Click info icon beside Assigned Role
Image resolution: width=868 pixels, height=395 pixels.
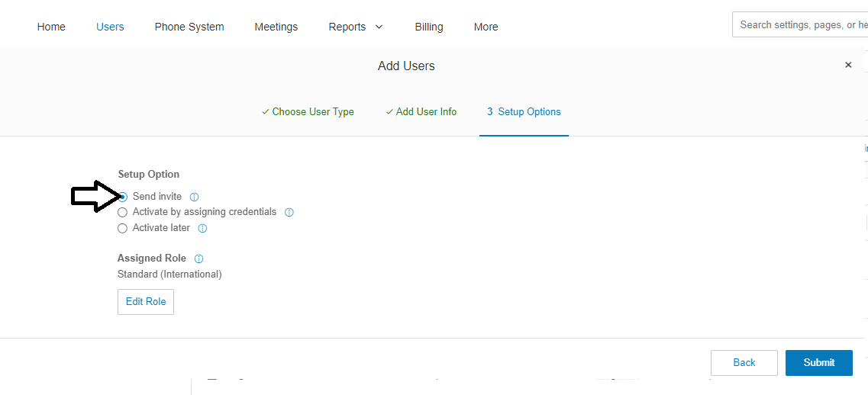point(198,259)
